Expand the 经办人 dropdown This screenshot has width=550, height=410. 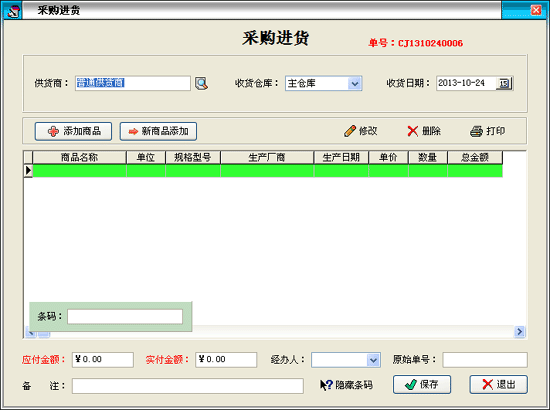coord(373,360)
